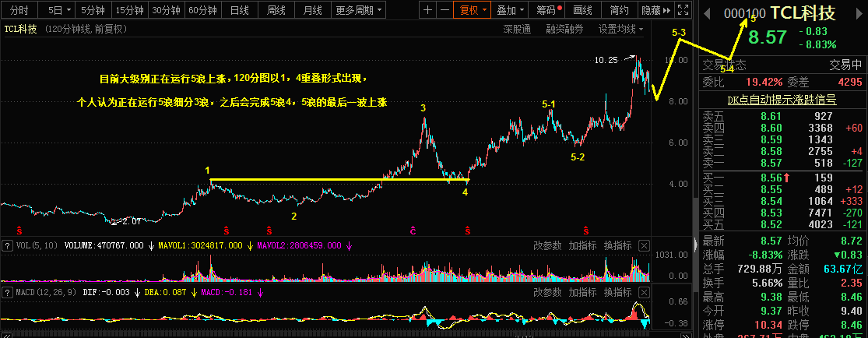Toggle fullscreen chart view icon
The width and height of the screenshot is (868, 338).
684,9
